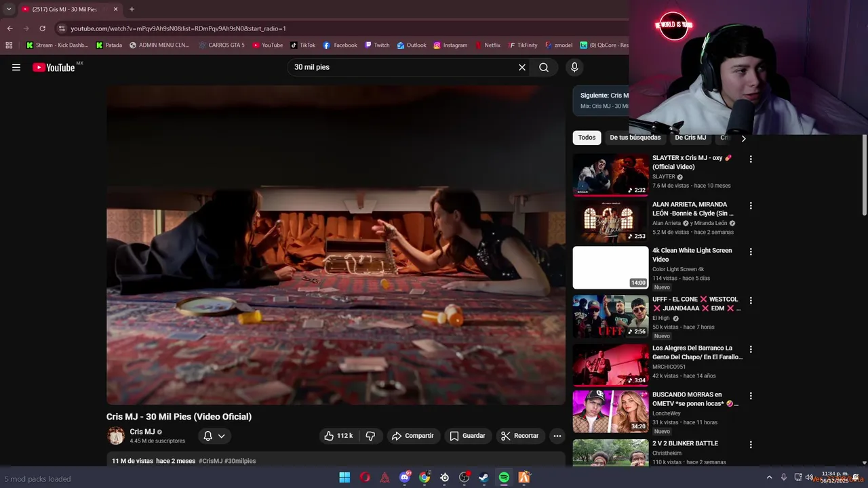Like the video with thumbs up
The height and width of the screenshot is (488, 868).
338,436
